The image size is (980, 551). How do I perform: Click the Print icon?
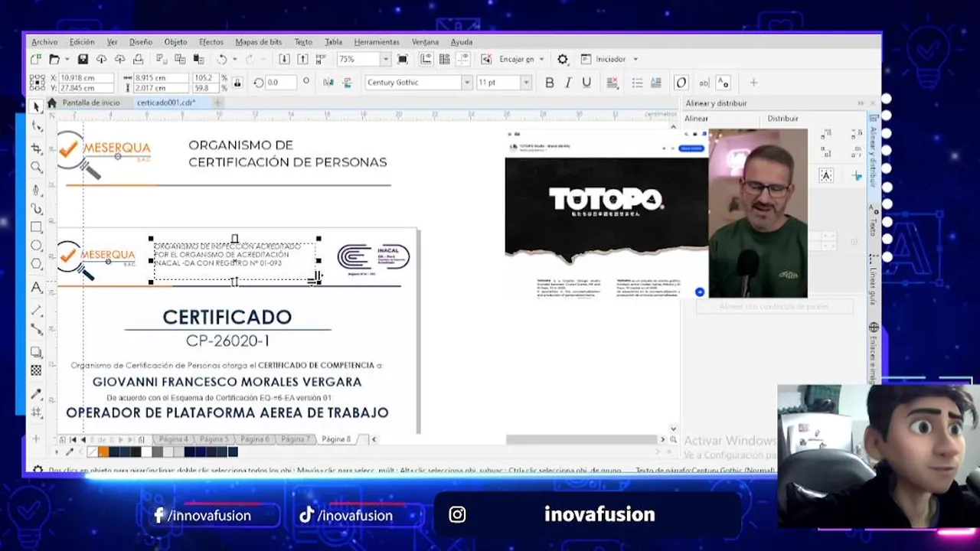pyautogui.click(x=138, y=59)
